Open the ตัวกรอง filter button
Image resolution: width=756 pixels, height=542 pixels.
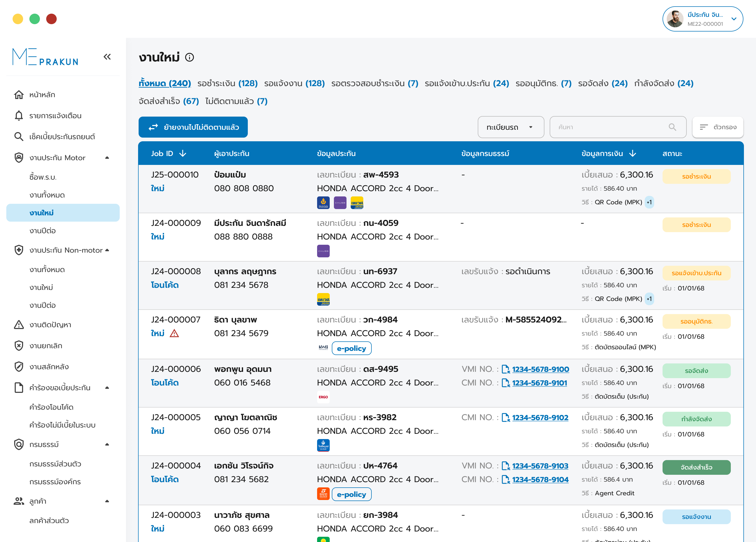point(718,127)
